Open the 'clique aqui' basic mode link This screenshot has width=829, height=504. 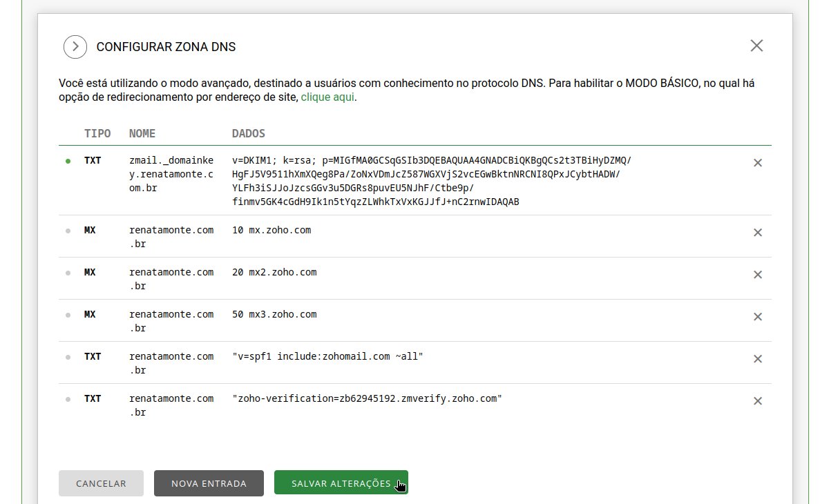pos(327,97)
